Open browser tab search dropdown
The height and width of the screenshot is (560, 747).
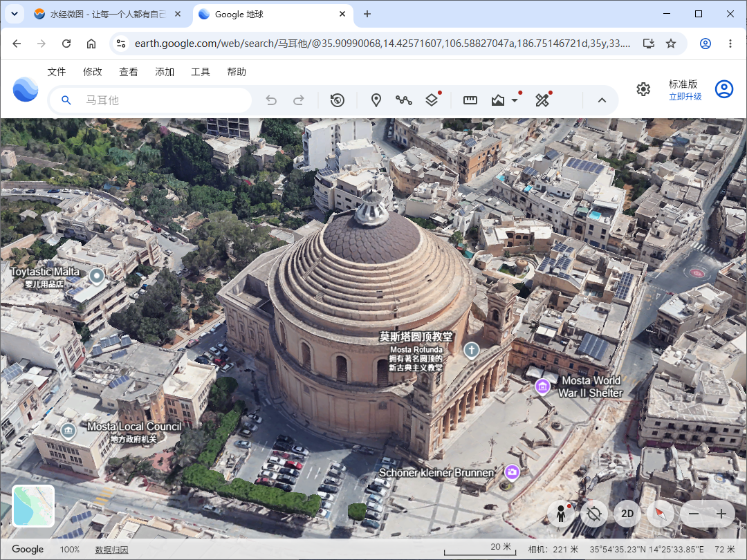[x=15, y=14]
